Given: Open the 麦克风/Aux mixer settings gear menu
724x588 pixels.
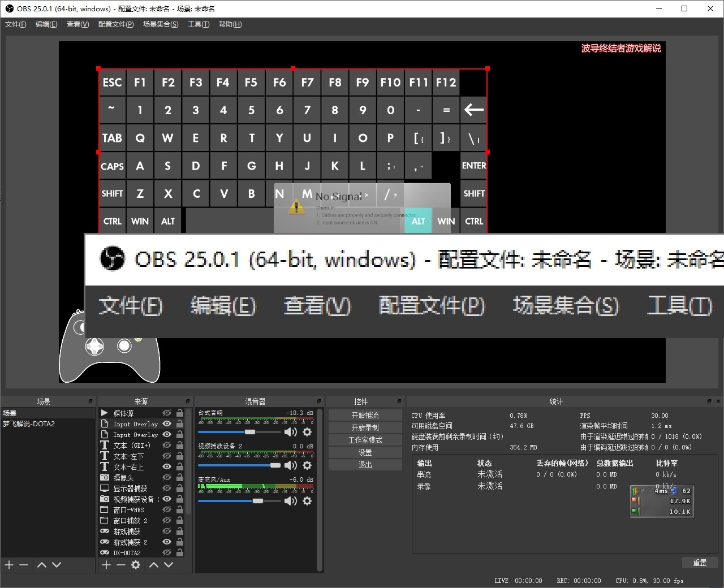Looking at the screenshot, I should coord(307,501).
